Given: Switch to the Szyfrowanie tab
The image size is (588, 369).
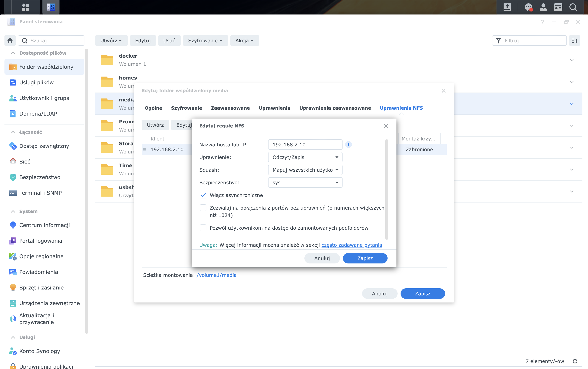Looking at the screenshot, I should pos(187,108).
